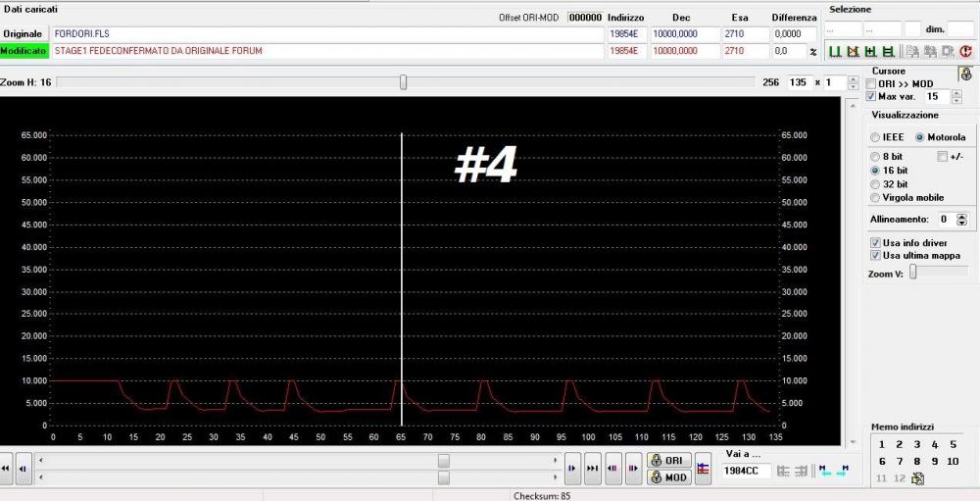Select the Virgola mobile option
Screen dimensions: 980x501
pyautogui.click(x=875, y=198)
